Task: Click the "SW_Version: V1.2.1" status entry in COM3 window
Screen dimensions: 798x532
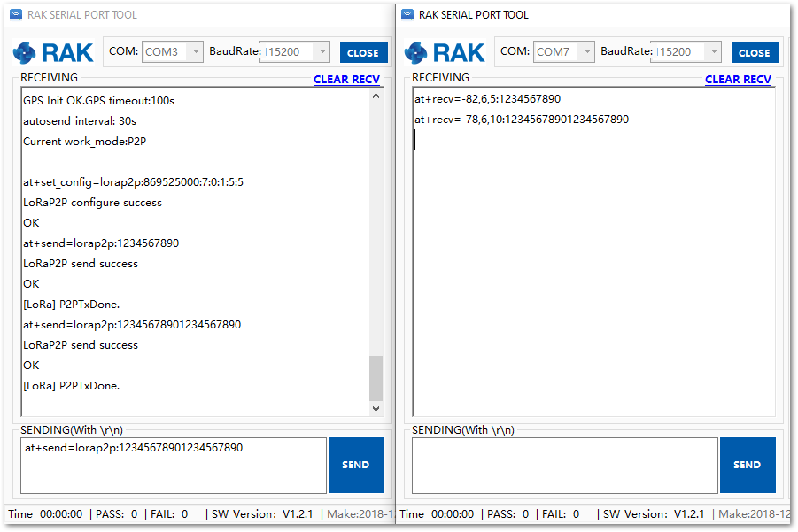Action: [262, 514]
